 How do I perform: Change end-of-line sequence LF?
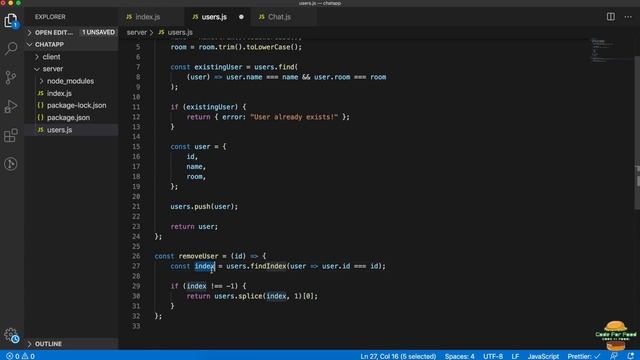(515, 356)
